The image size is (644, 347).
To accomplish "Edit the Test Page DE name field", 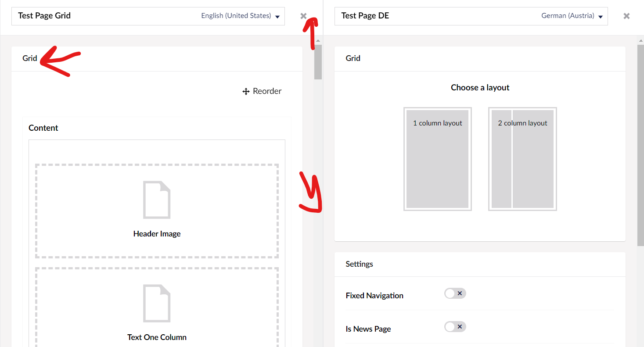I will coord(417,16).
